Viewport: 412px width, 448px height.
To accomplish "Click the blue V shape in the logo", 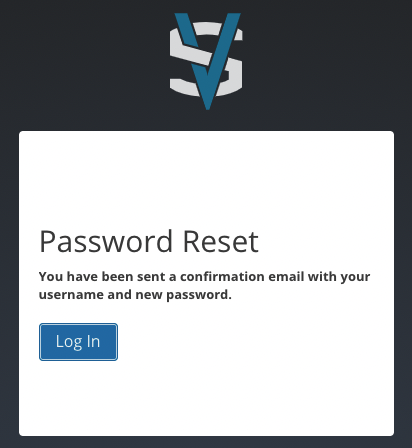I will point(207,61).
